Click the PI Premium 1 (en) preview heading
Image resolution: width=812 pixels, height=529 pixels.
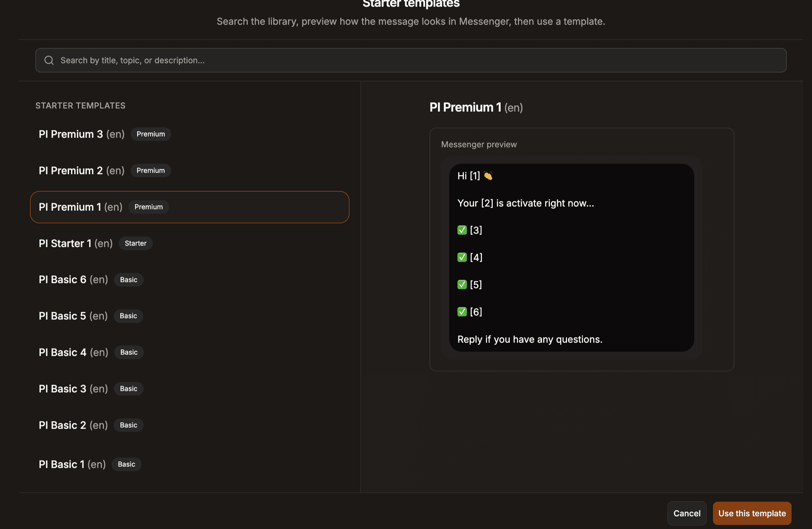476,108
